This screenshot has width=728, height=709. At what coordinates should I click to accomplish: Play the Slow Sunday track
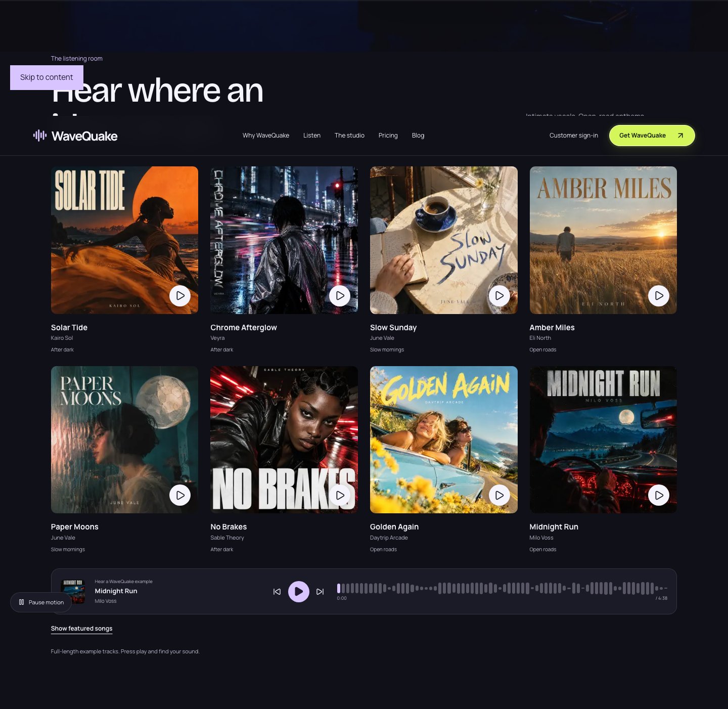tap(499, 296)
